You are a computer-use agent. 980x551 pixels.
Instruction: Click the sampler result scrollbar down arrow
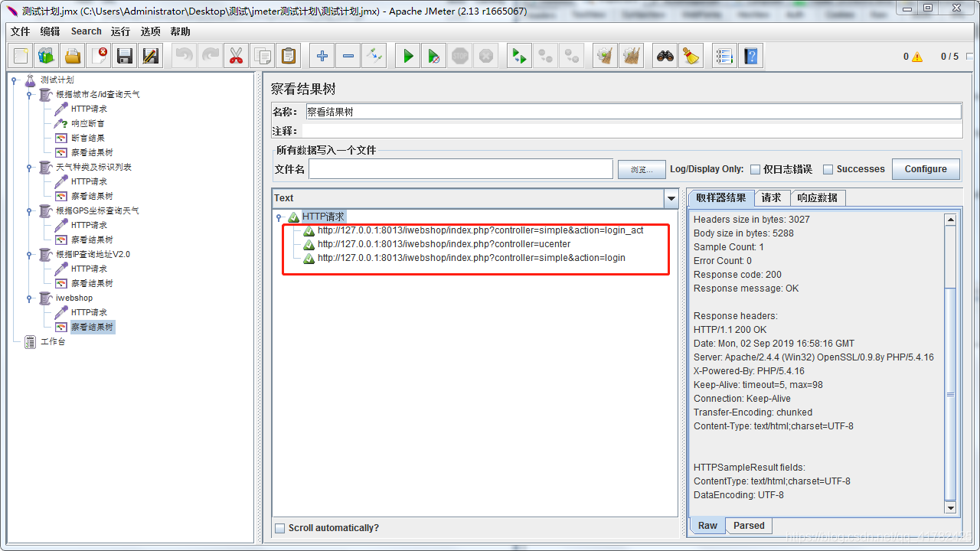click(950, 508)
